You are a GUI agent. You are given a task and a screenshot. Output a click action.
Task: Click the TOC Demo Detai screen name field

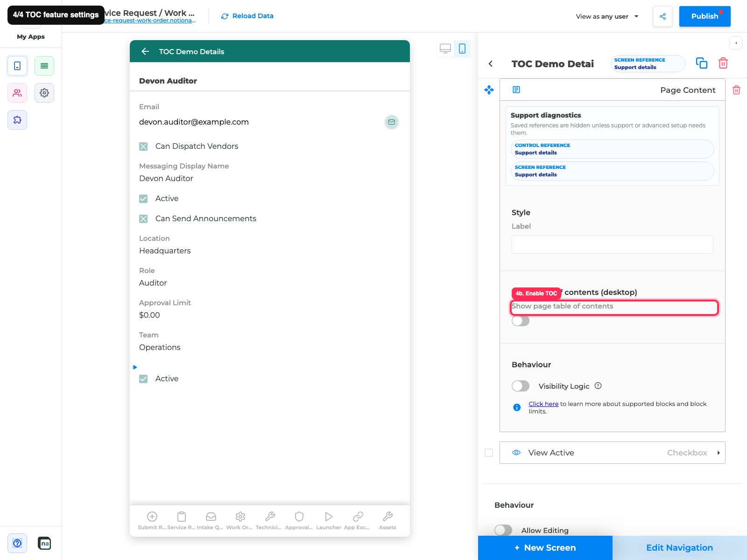coord(553,64)
